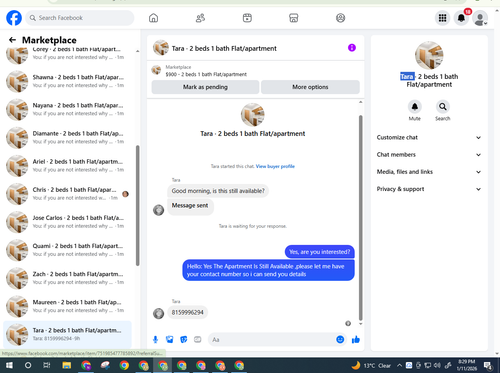Open the Watch video icon in top navigation

247,18
